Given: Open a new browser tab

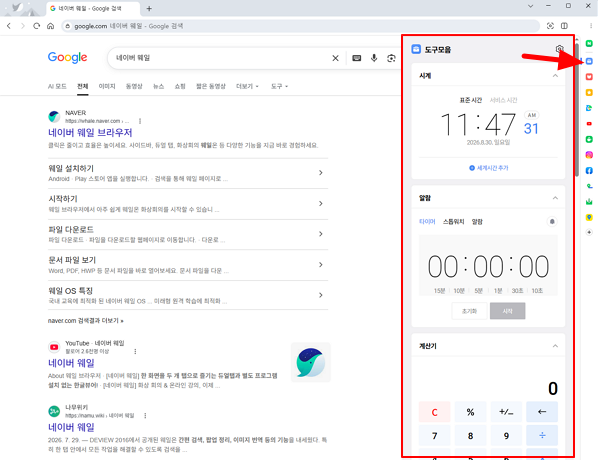Looking at the screenshot, I should 149,8.
